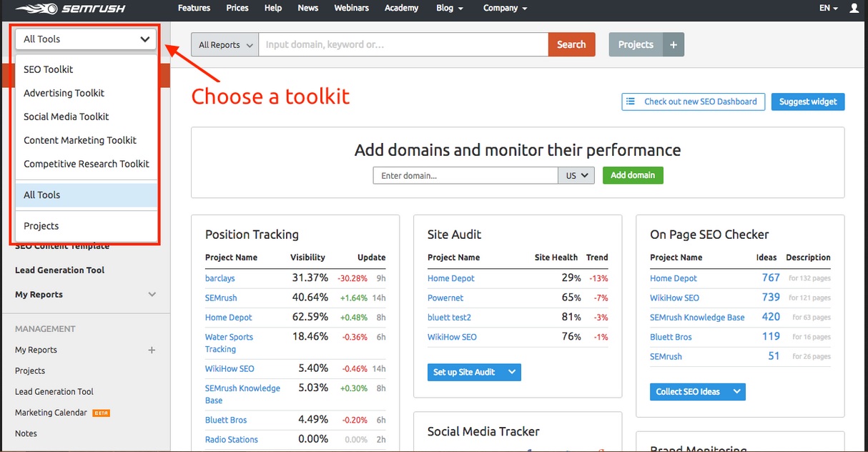
Task: Collapse the My Reports sidebar section
Action: pyautogui.click(x=152, y=294)
